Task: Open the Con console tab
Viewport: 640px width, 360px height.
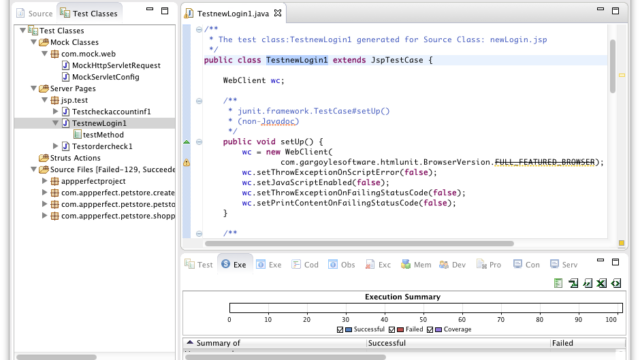Action: [527, 264]
